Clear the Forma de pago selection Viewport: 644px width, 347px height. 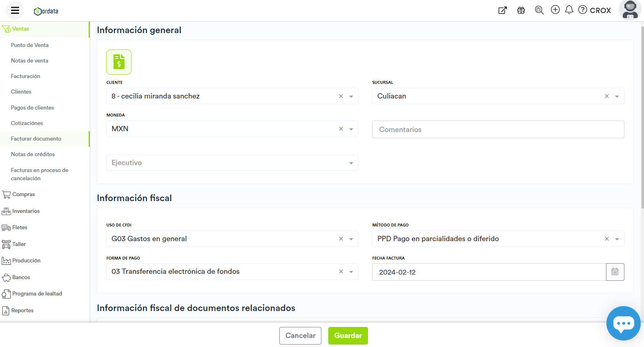click(341, 271)
